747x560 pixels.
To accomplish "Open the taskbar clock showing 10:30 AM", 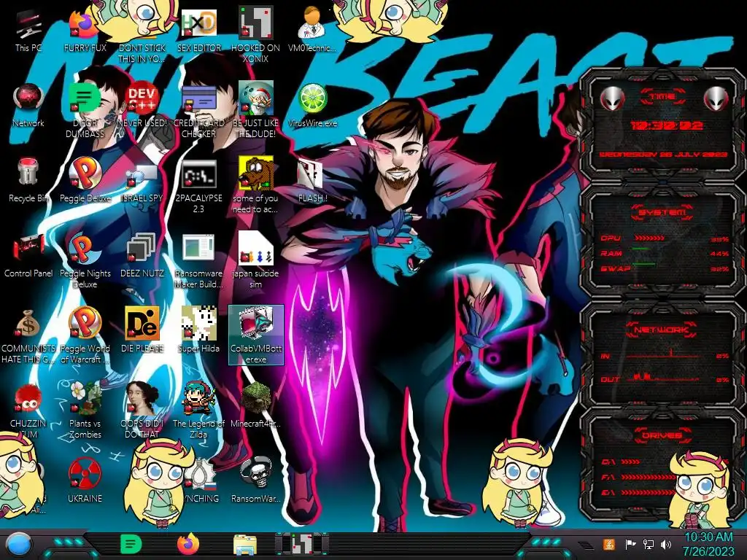I will (x=708, y=544).
